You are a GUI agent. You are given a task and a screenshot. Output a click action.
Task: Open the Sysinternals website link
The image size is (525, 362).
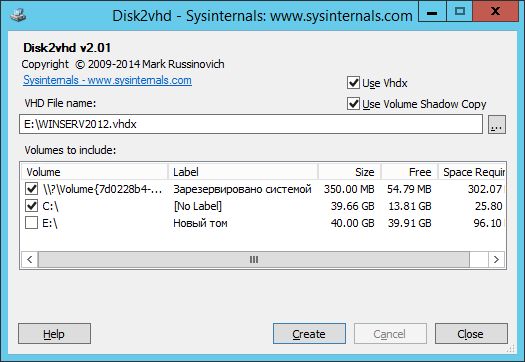pos(107,80)
